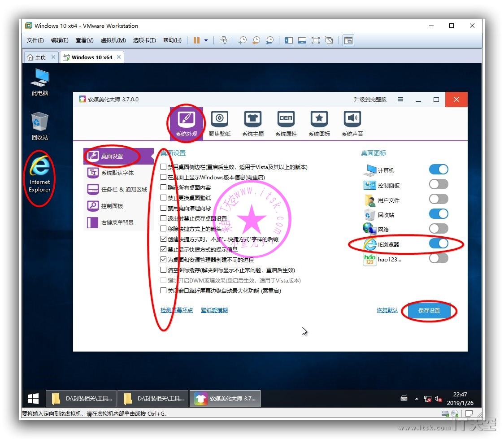Screen dimensions: 504x439
Task: Expand the power options dropdown arrow
Action: (x=206, y=40)
